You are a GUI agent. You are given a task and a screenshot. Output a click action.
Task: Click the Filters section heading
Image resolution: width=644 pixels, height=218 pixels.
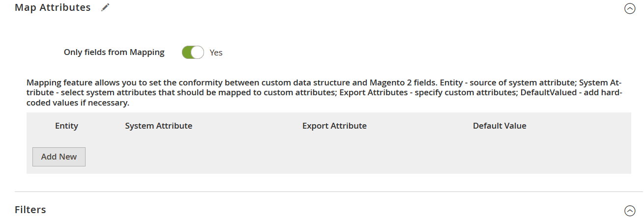point(30,210)
